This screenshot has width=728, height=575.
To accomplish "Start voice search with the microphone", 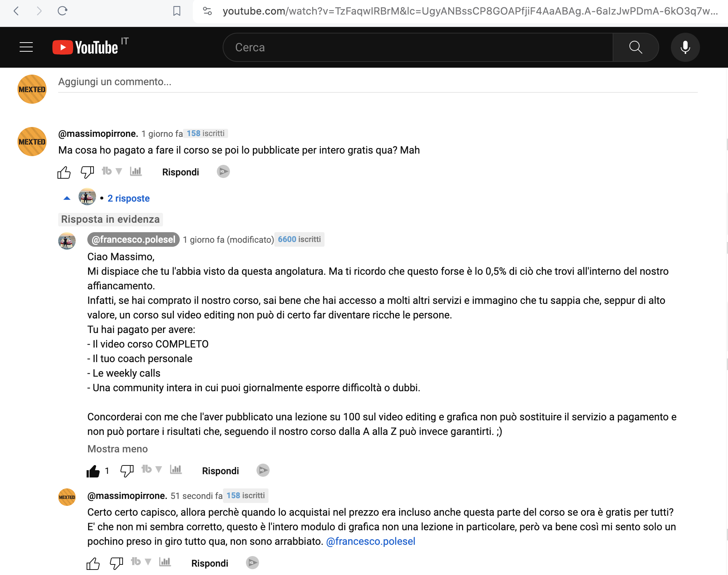I will click(x=685, y=47).
